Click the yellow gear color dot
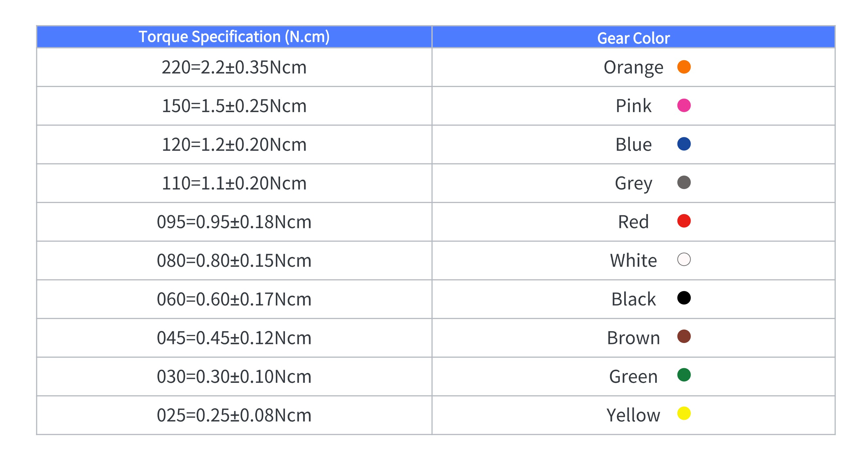Viewport: 868px width, 460px height. 684,414
